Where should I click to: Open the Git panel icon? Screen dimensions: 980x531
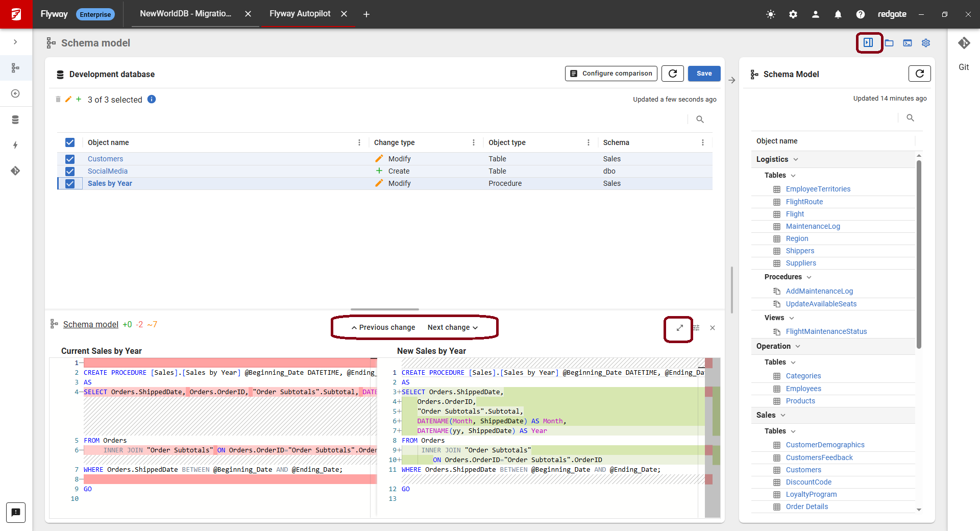pos(964,43)
